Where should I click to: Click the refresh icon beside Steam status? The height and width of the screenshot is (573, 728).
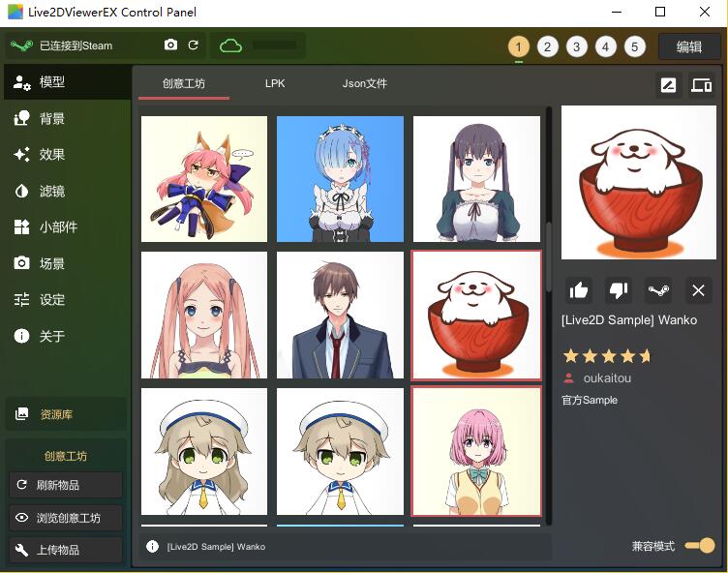click(193, 45)
